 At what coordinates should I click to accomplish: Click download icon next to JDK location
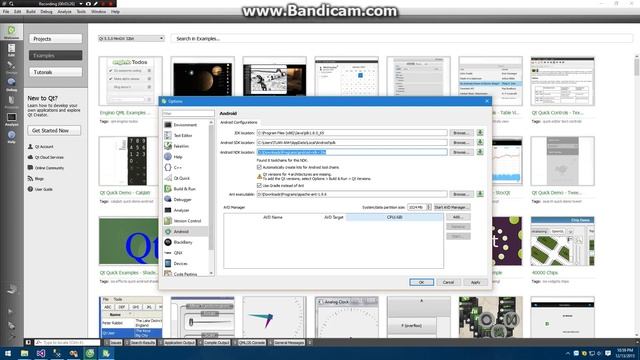tap(480, 133)
